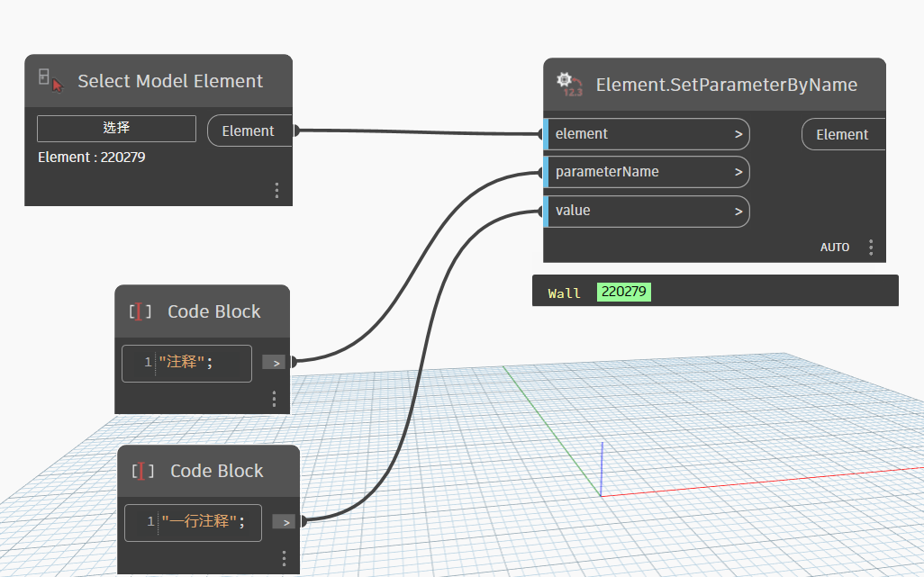Click Element output port of Select Model Element
The height and width of the screenshot is (577, 924).
pyautogui.click(x=249, y=131)
